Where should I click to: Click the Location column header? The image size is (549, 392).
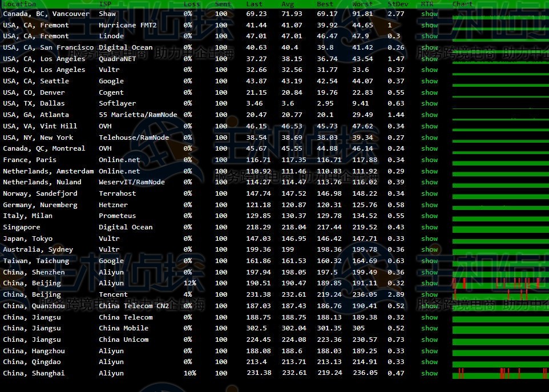click(19, 4)
